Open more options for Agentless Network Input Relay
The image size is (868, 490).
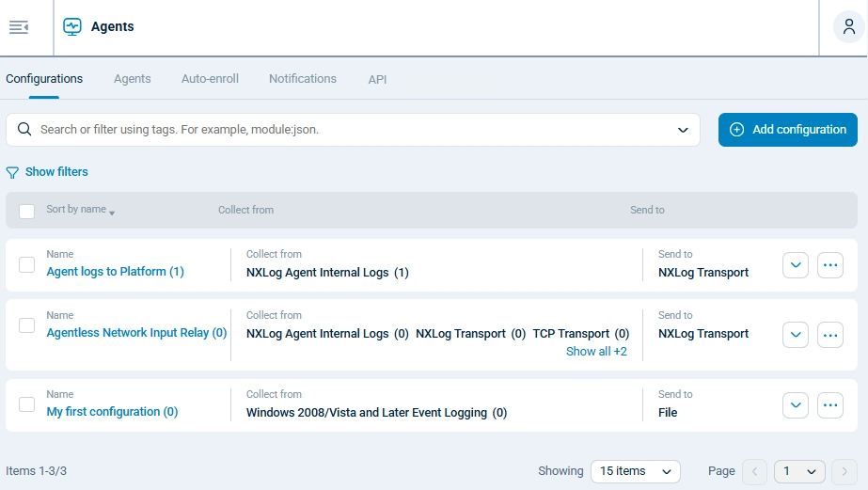(829, 334)
